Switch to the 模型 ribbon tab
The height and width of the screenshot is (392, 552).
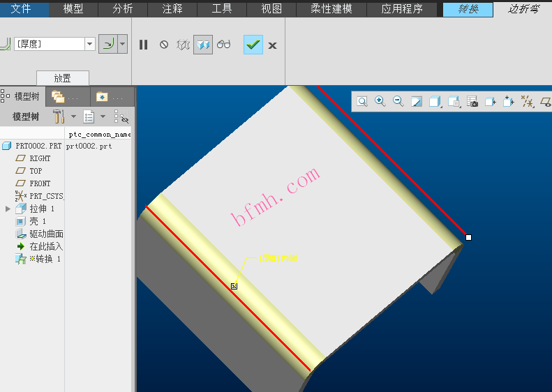(x=73, y=8)
